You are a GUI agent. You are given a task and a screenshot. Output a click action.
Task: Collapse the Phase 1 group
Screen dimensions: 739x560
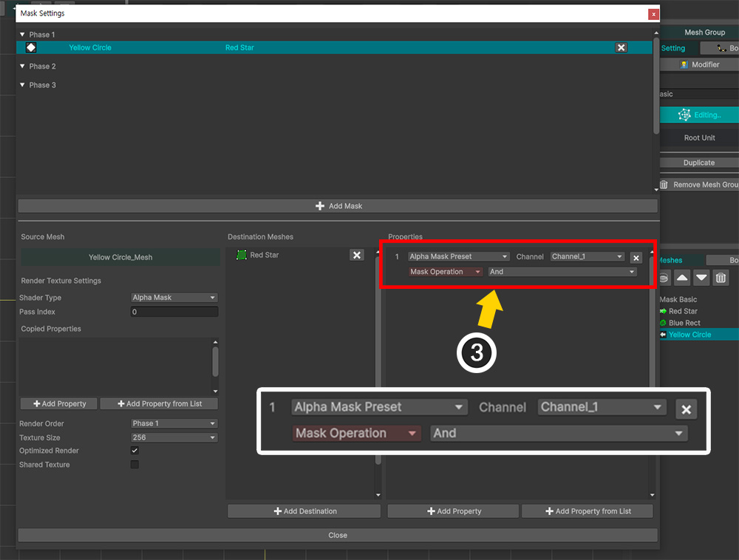coord(22,35)
